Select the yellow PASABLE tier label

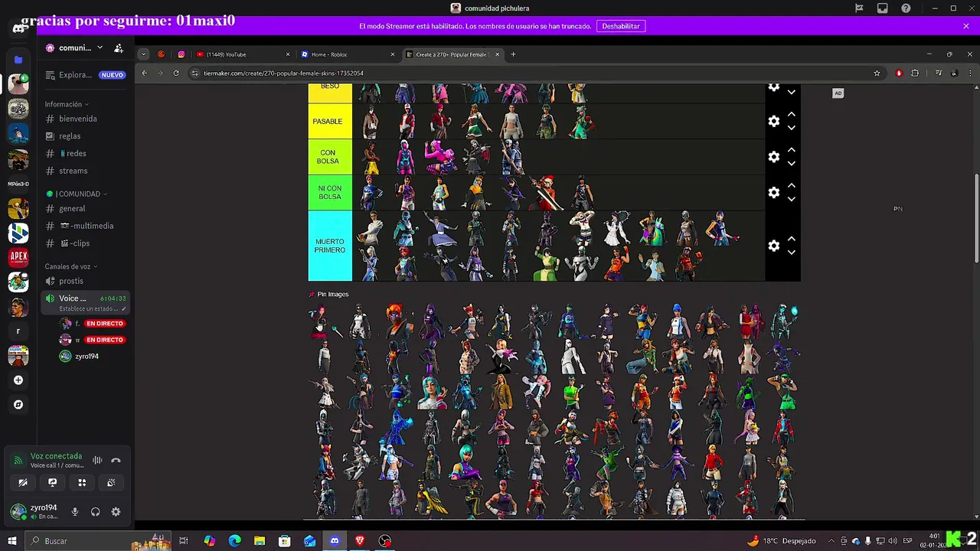(x=330, y=121)
